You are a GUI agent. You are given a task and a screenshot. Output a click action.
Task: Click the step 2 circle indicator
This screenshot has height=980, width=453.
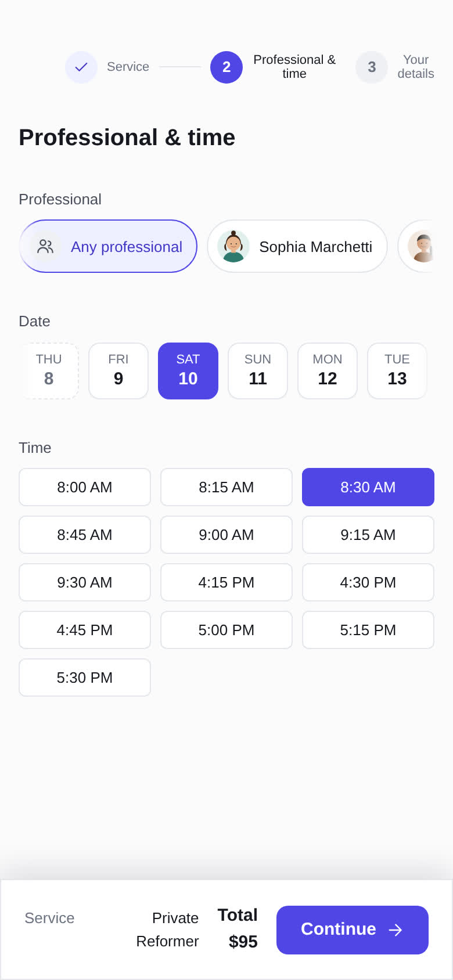coord(227,67)
